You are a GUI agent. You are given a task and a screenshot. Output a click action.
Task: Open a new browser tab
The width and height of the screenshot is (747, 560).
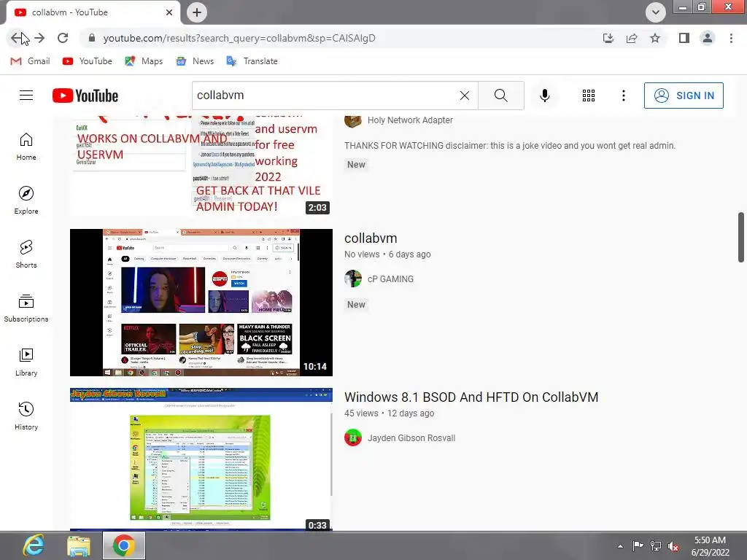(197, 12)
